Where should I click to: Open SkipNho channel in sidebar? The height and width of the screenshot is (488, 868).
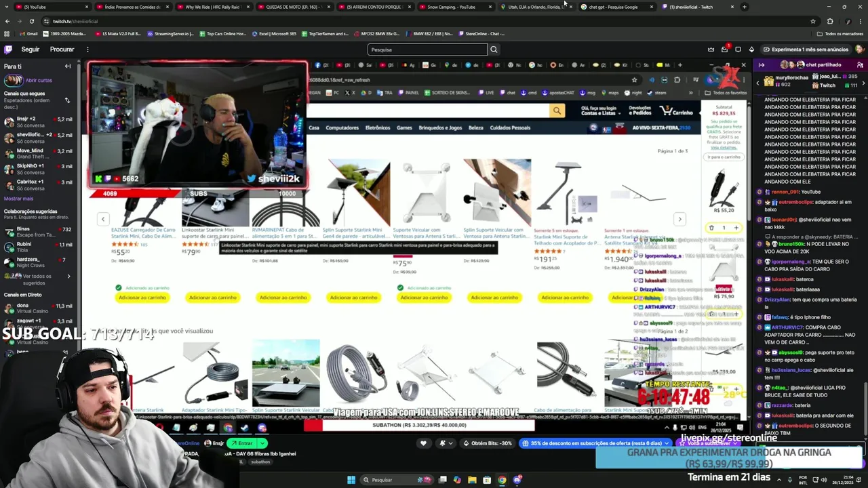point(38,169)
